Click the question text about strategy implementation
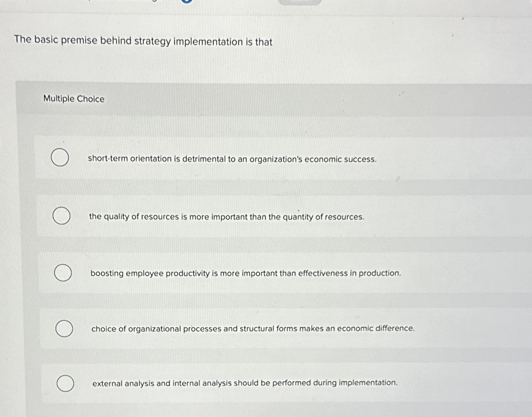 click(x=142, y=42)
